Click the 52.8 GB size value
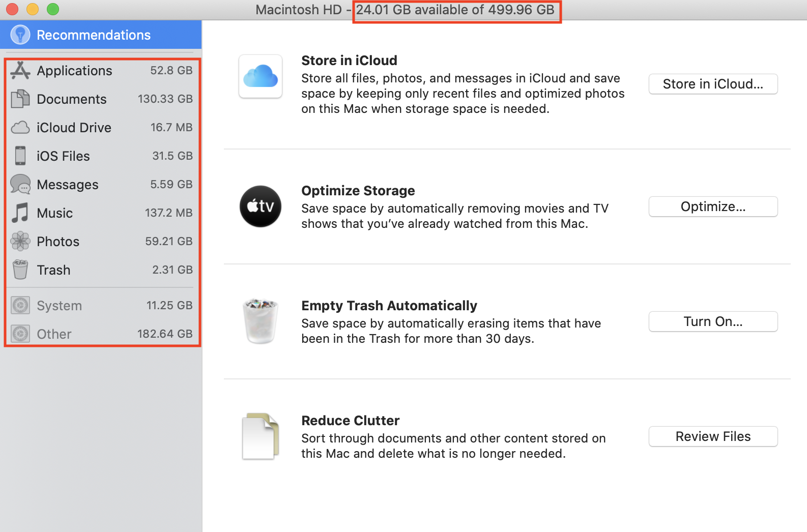The image size is (807, 532). click(171, 70)
